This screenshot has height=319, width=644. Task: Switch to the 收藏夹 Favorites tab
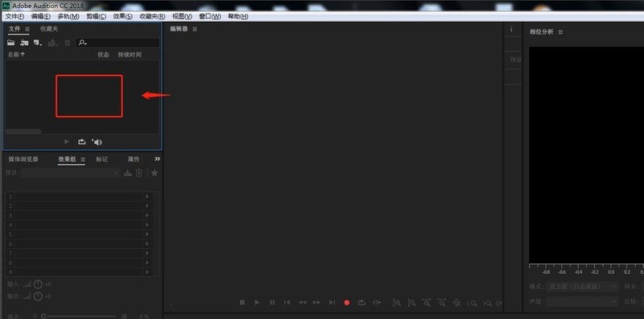[49, 29]
